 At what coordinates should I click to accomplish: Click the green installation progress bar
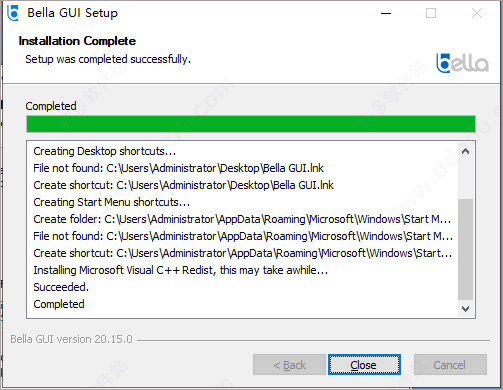tap(251, 124)
